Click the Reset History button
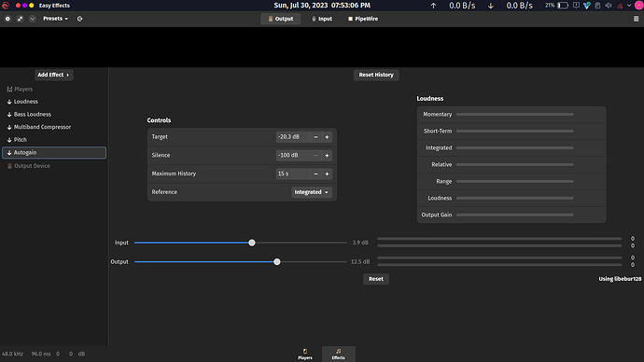The height and width of the screenshot is (362, 644). pos(376,75)
